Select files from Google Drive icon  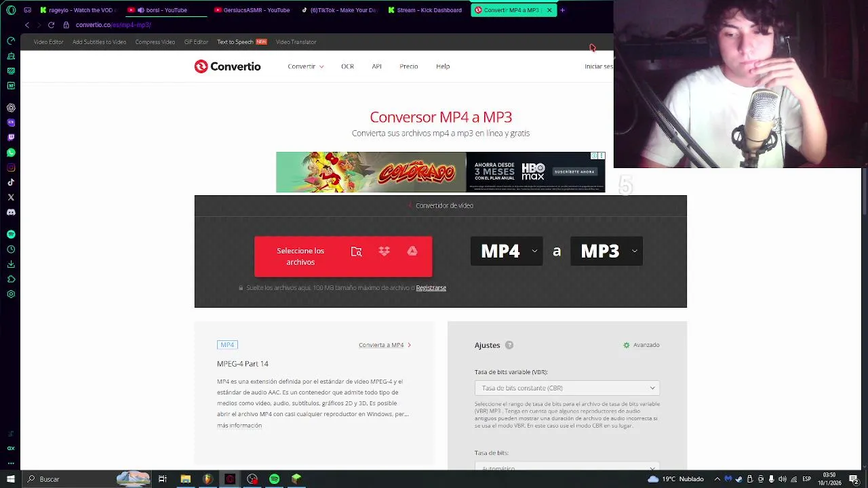(412, 251)
